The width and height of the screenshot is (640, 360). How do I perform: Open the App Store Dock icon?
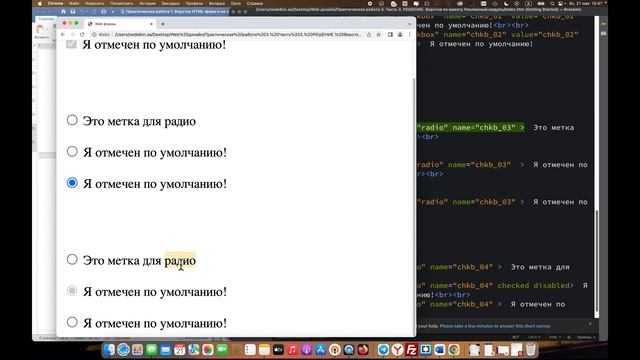[320, 350]
